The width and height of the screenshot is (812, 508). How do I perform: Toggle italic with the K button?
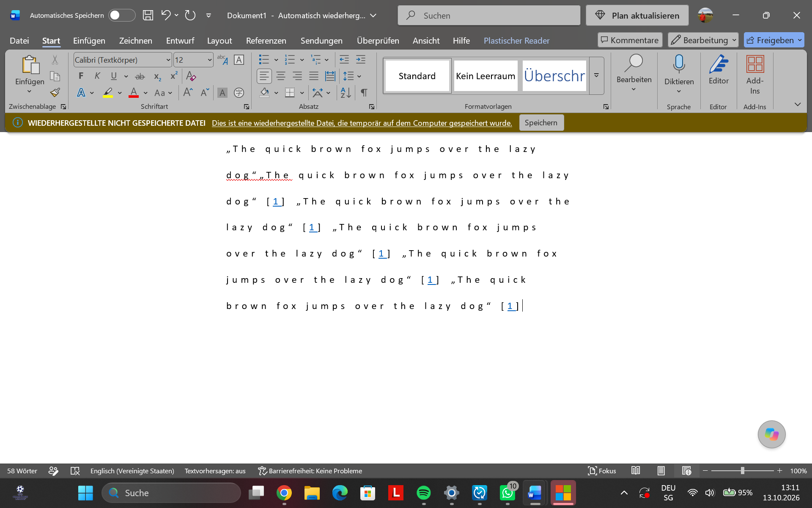pyautogui.click(x=97, y=76)
